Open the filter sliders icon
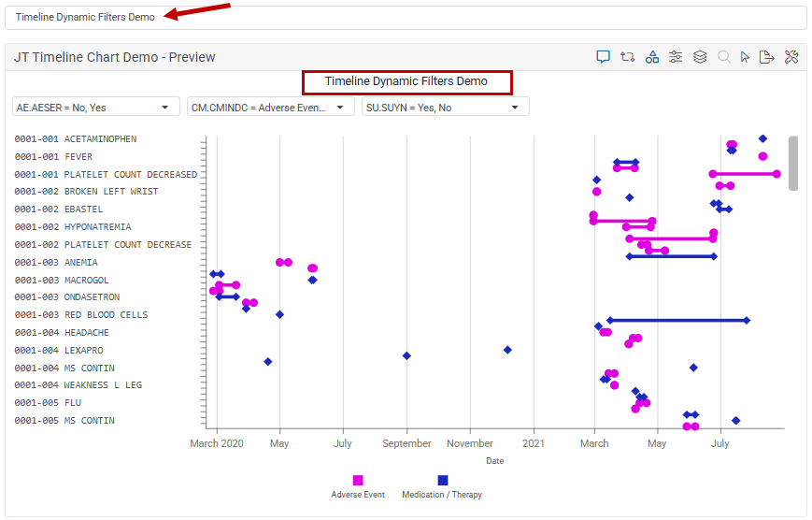Viewport: 812px width, 520px height. (676, 57)
